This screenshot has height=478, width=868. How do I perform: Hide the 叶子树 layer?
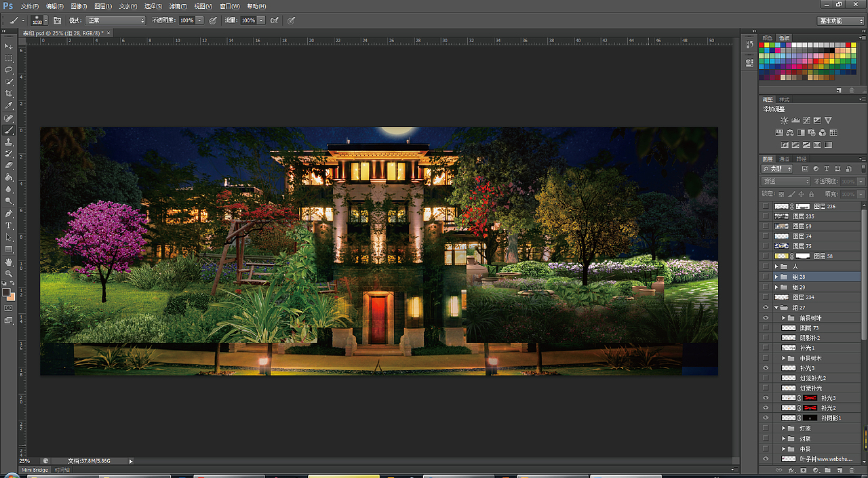pos(766,459)
